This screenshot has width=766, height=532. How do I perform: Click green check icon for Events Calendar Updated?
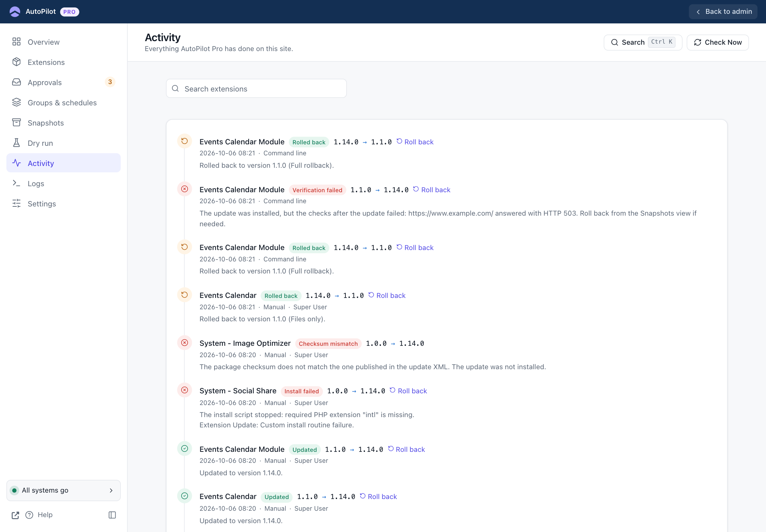[185, 496]
